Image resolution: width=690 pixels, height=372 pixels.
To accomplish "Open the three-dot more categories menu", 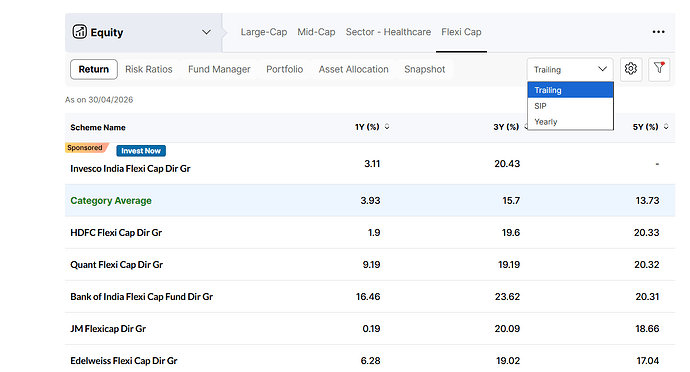I will (x=658, y=32).
